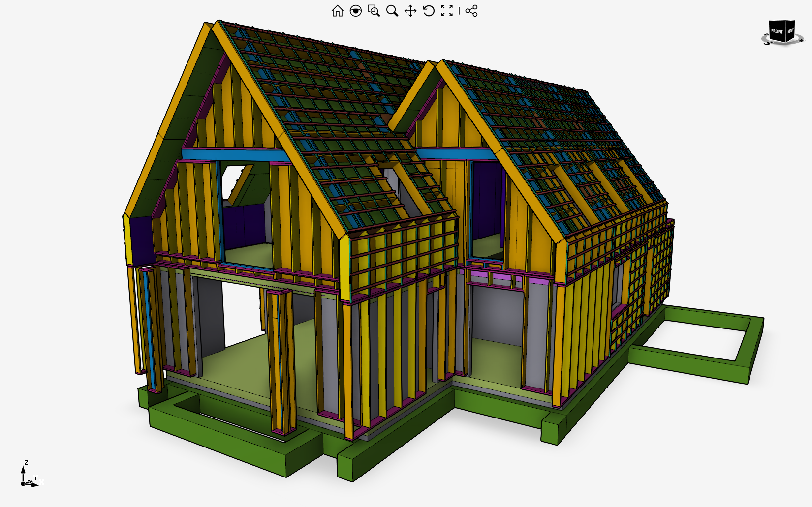
Task: Select the magnifier zoom tool
Action: coord(392,11)
